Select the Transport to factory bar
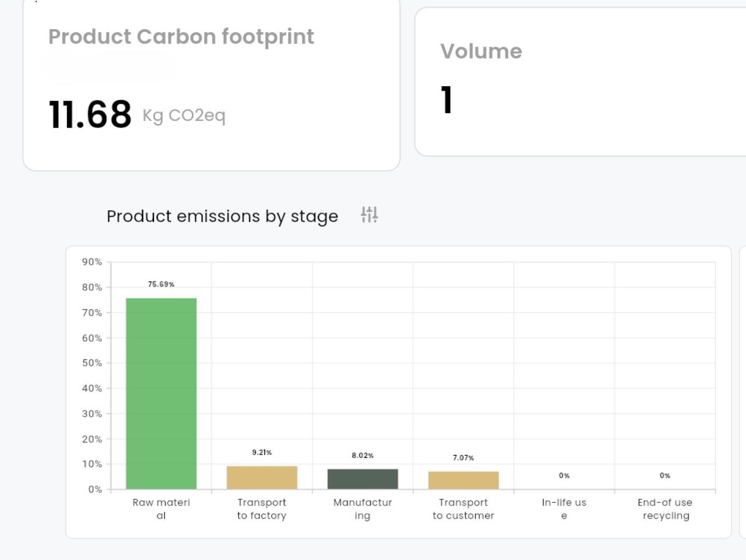Screen dimensions: 746x560 (261, 477)
